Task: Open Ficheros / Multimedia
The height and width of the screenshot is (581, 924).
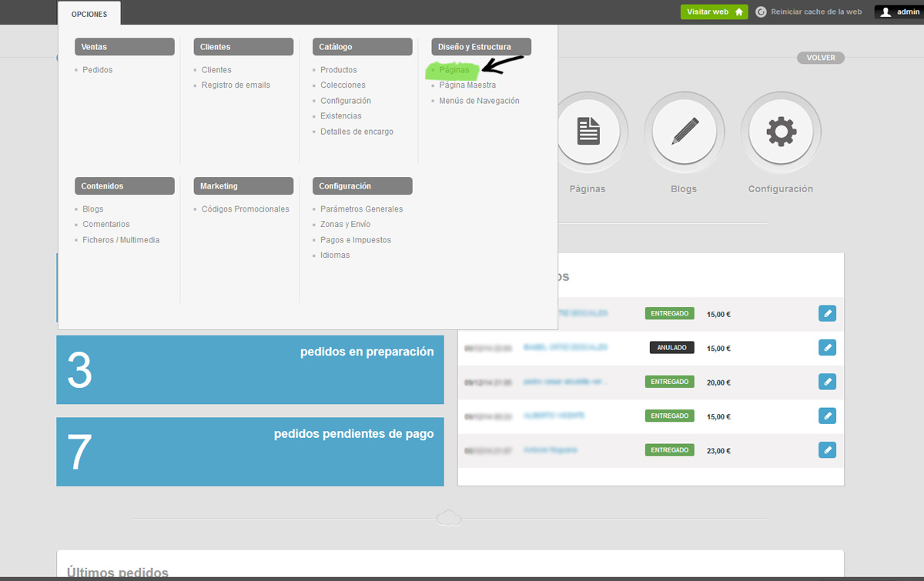Action: tap(121, 240)
